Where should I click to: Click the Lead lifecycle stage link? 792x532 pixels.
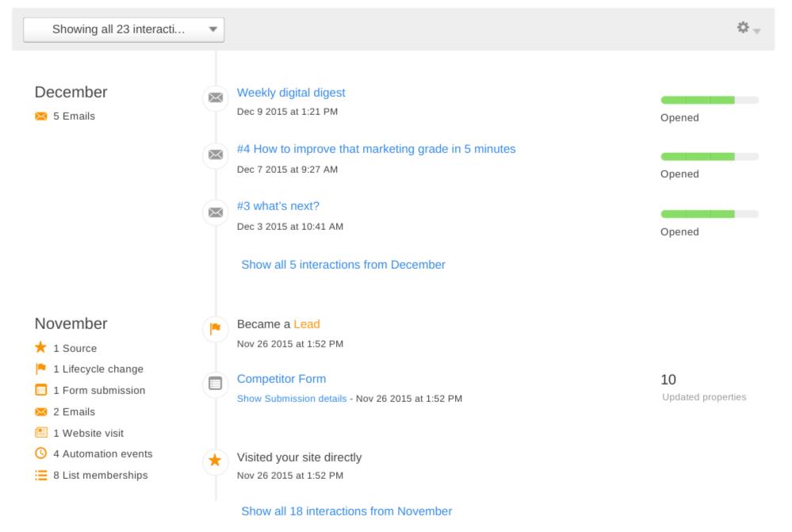click(x=307, y=324)
